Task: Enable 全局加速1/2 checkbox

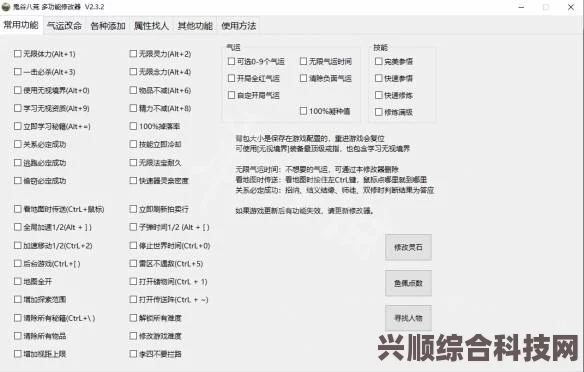Action: pos(18,227)
